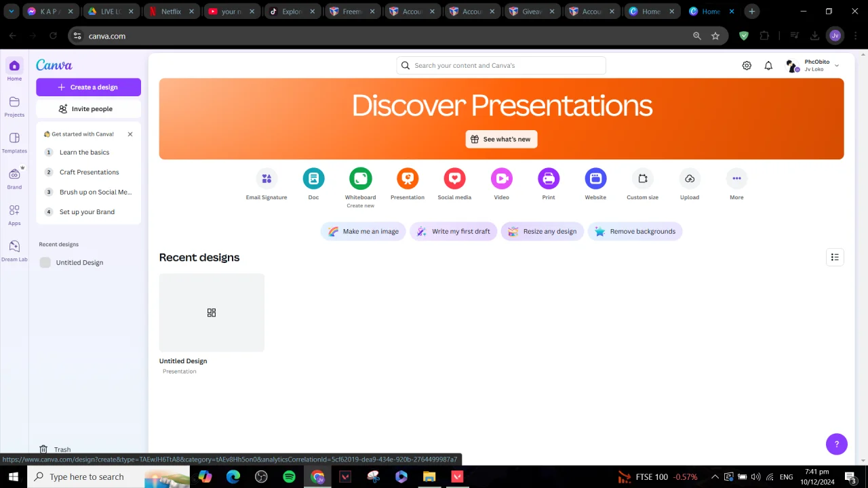Open the Untitled Design thumbnail
Screen dimensions: 868x488
tap(212, 312)
